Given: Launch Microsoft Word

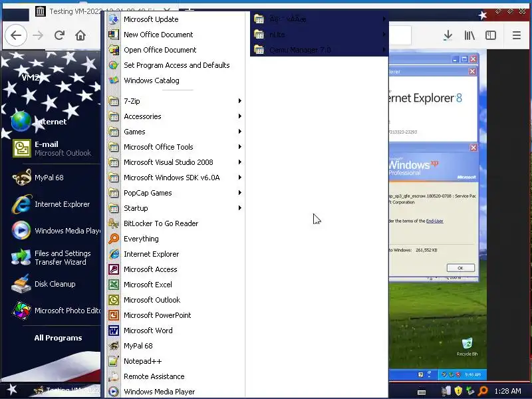Looking at the screenshot, I should pyautogui.click(x=175, y=330).
